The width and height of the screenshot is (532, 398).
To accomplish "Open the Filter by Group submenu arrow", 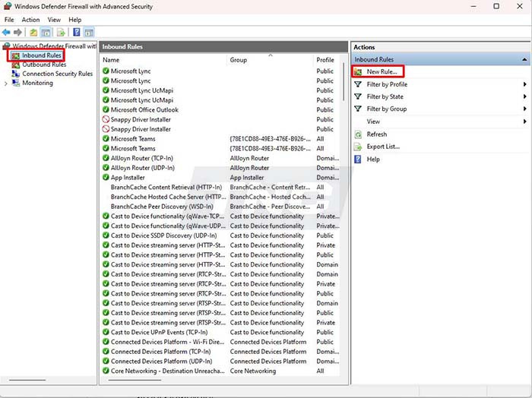I will (x=524, y=109).
